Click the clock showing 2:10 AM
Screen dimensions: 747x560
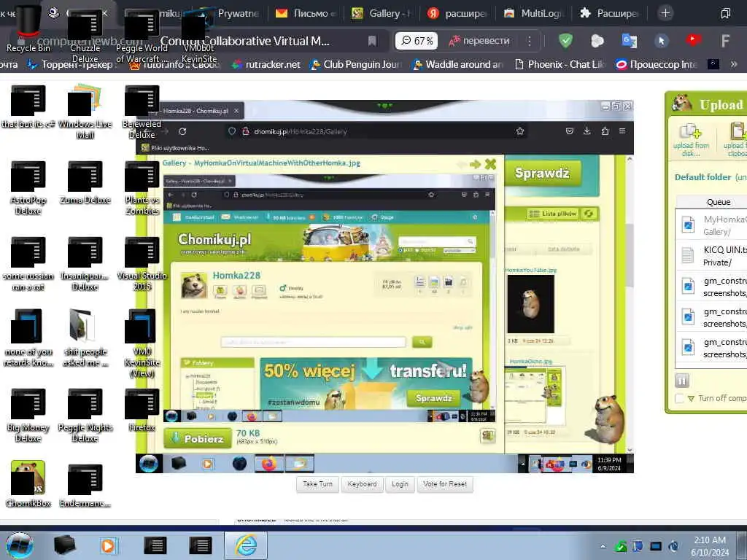[x=710, y=546]
